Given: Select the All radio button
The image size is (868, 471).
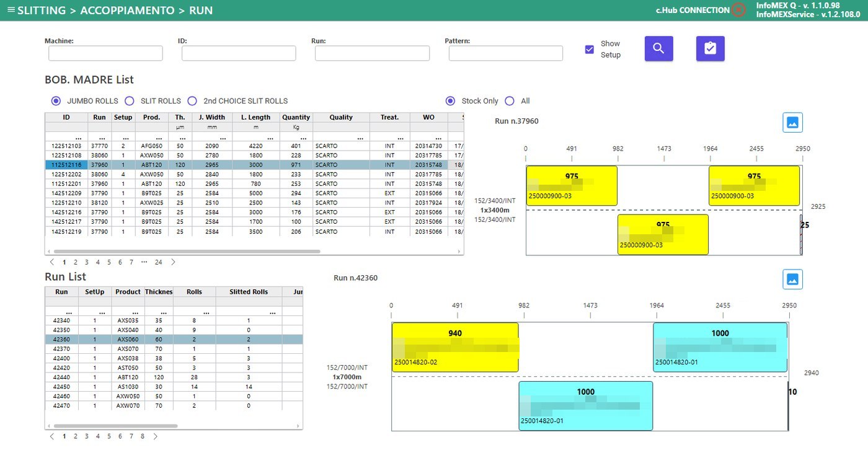Looking at the screenshot, I should coord(510,101).
